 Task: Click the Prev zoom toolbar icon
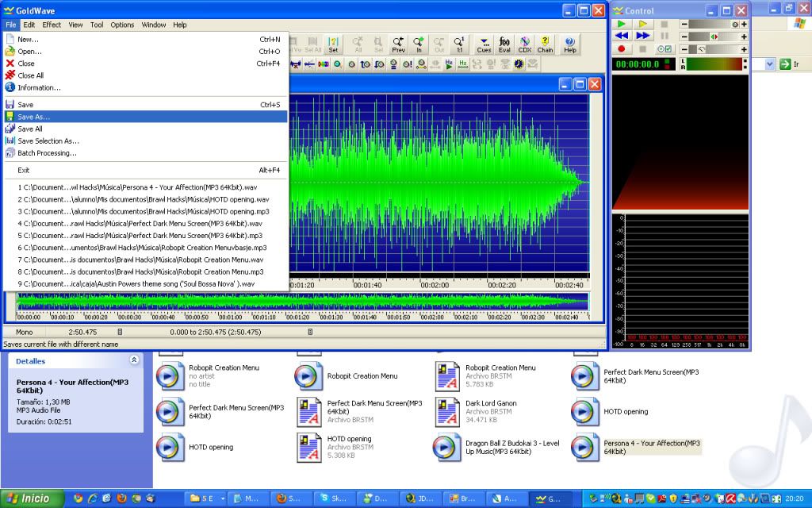pyautogui.click(x=398, y=44)
